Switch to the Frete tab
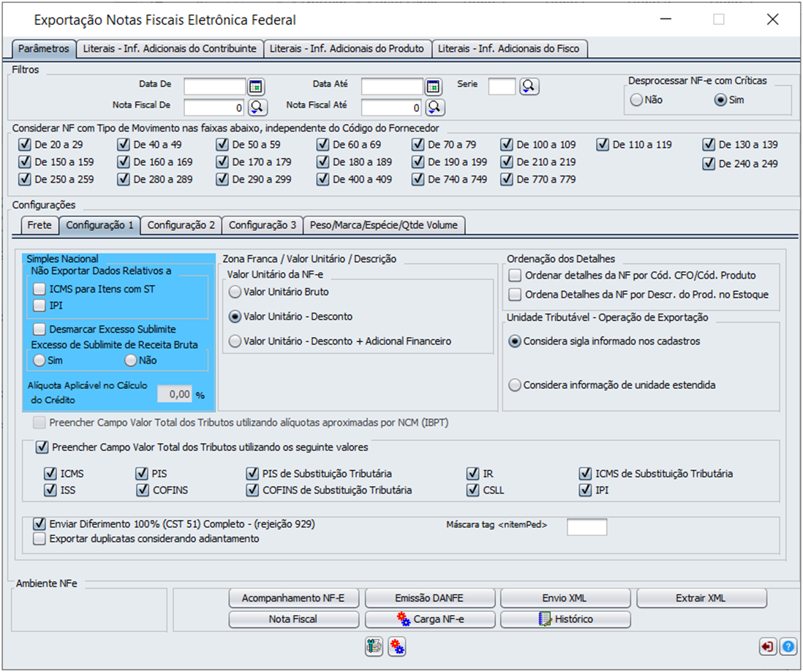Image resolution: width=803 pixels, height=672 pixels. pyautogui.click(x=39, y=225)
